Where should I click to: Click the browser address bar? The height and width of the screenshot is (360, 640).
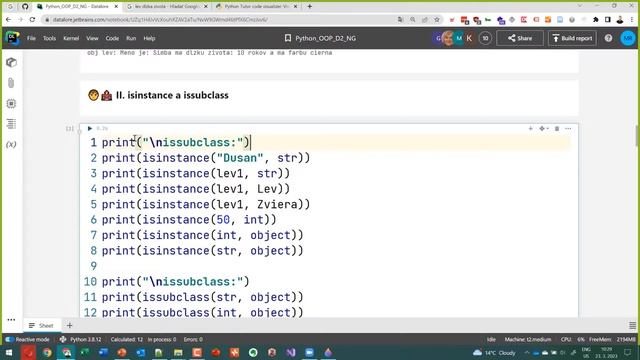point(220,20)
